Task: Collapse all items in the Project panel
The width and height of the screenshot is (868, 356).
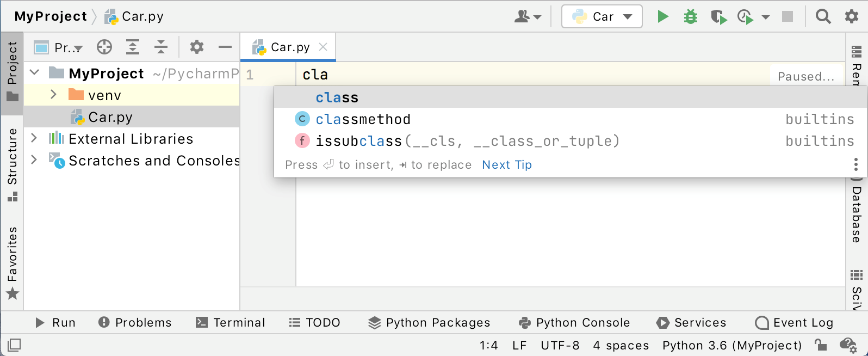Action: coord(161,47)
